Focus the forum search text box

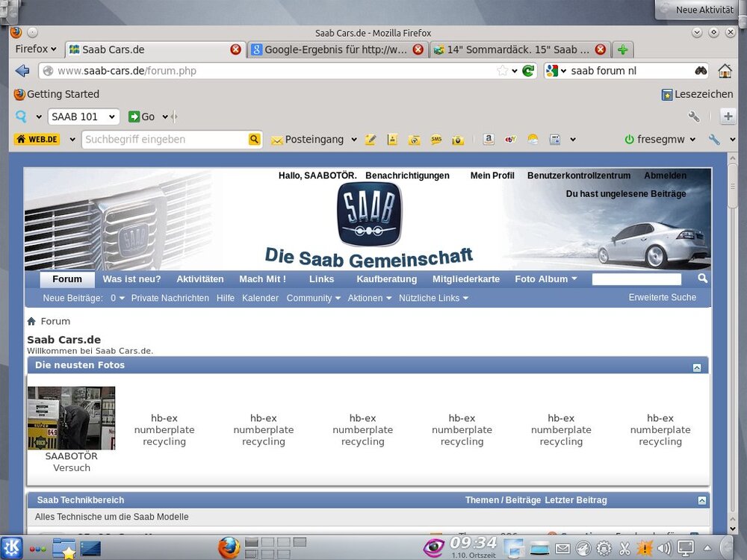(636, 279)
